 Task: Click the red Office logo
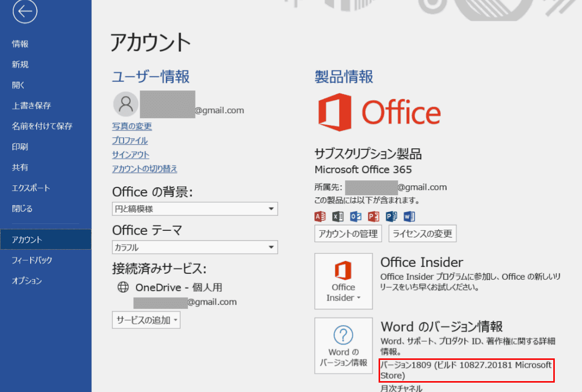pos(379,112)
